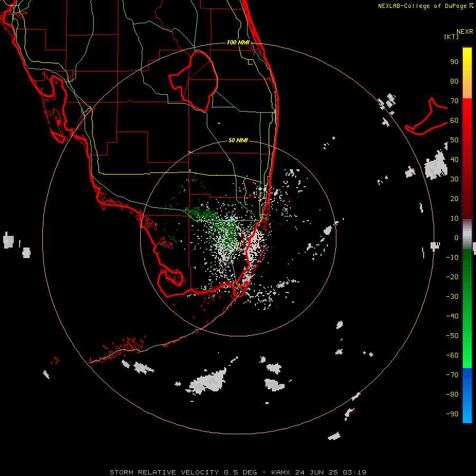Click the -50 value on the velocity scale
Viewport: 476px width, 476px height.
pyautogui.click(x=452, y=336)
